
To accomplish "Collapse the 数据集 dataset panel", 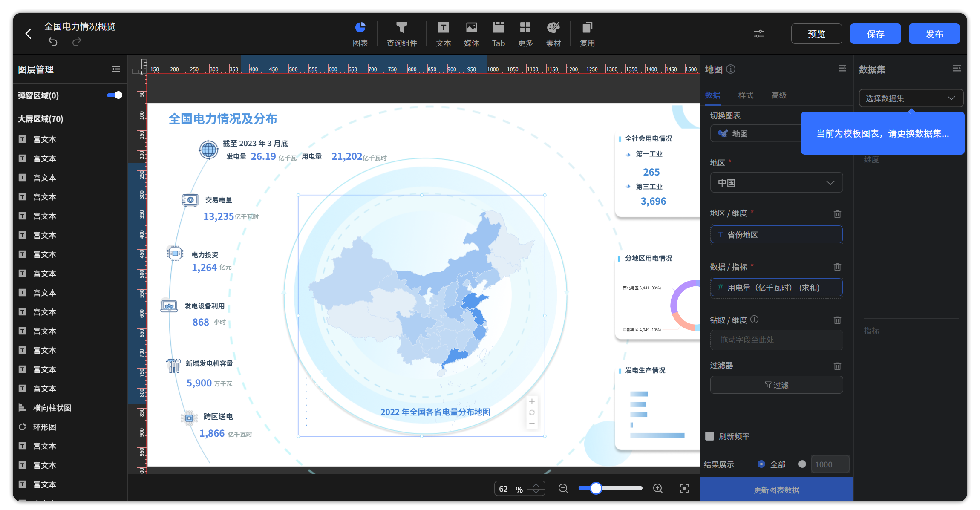I will click(x=957, y=69).
